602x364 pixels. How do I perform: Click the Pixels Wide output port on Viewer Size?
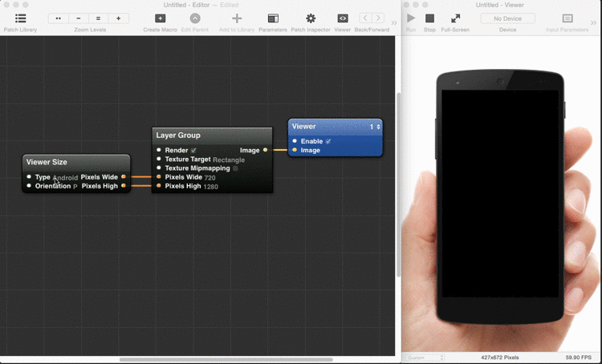pyautogui.click(x=124, y=176)
